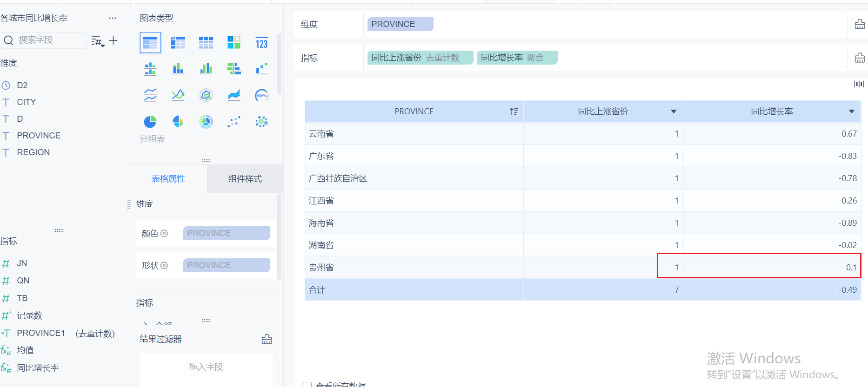This screenshot has width=868, height=387.
Task: Select the grouped table chart type
Action: [x=150, y=43]
